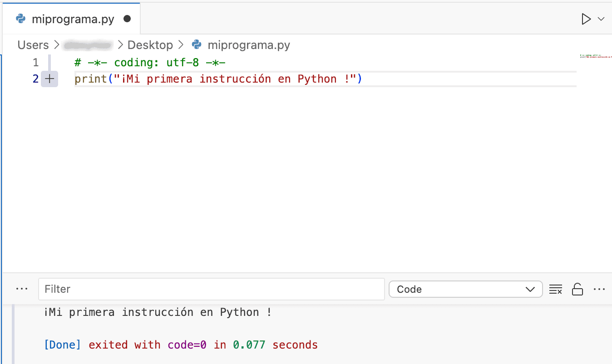This screenshot has height=364, width=612.
Task: Open the Code output channel dropdown
Action: point(465,289)
